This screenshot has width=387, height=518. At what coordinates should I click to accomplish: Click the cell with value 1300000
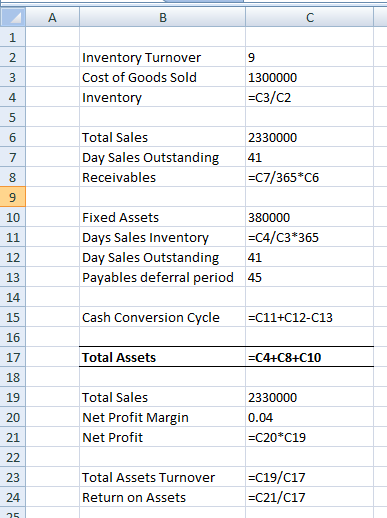point(310,77)
